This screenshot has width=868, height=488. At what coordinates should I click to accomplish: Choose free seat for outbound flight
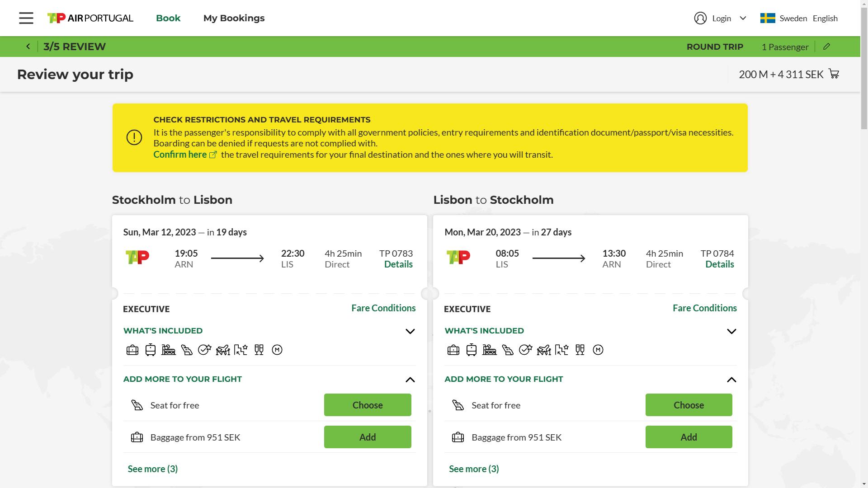[368, 405]
